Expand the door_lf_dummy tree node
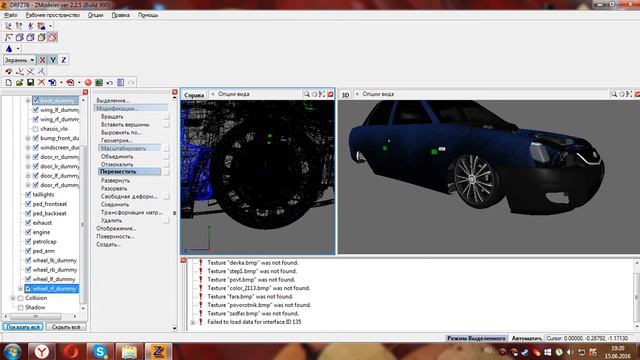640x360 pixels. tap(28, 176)
